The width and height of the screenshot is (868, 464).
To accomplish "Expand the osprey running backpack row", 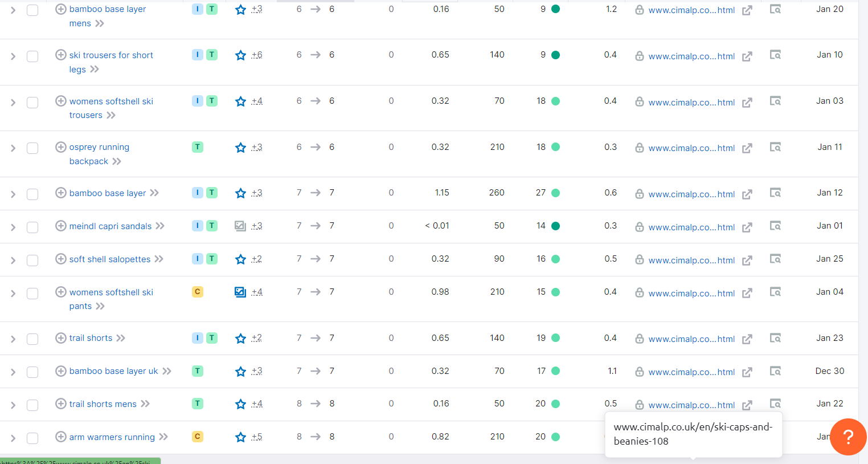I will coord(13,148).
